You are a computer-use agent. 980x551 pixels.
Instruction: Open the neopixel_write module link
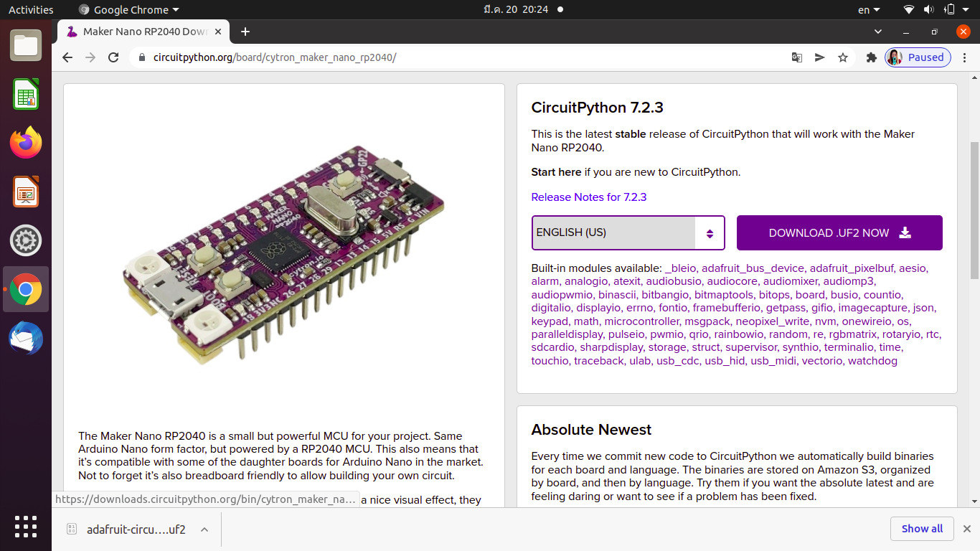[773, 321]
